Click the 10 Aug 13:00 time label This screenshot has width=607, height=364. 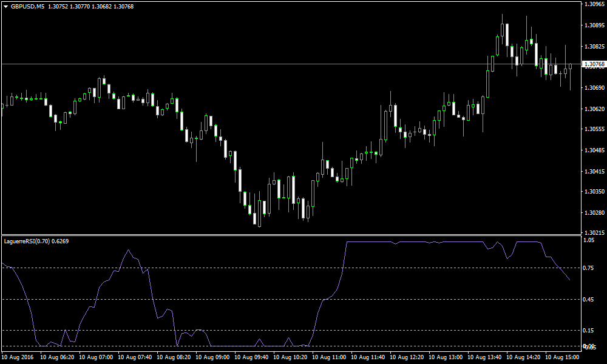446,357
